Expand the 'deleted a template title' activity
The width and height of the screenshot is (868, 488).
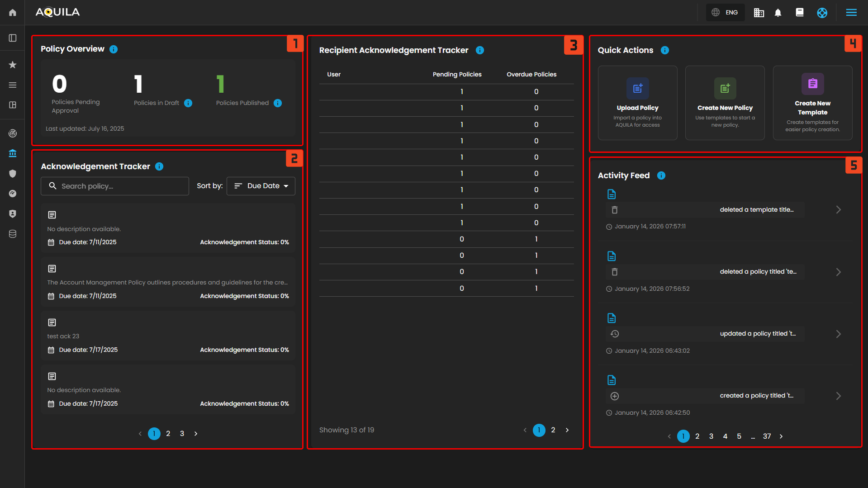[x=838, y=210]
